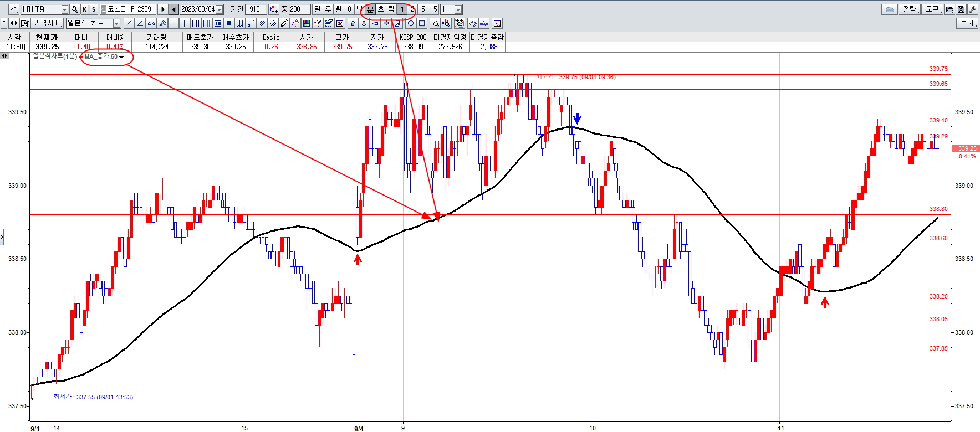The width and height of the screenshot is (980, 432).
Task: Click the 가격지표 price indicator button
Action: [47, 23]
